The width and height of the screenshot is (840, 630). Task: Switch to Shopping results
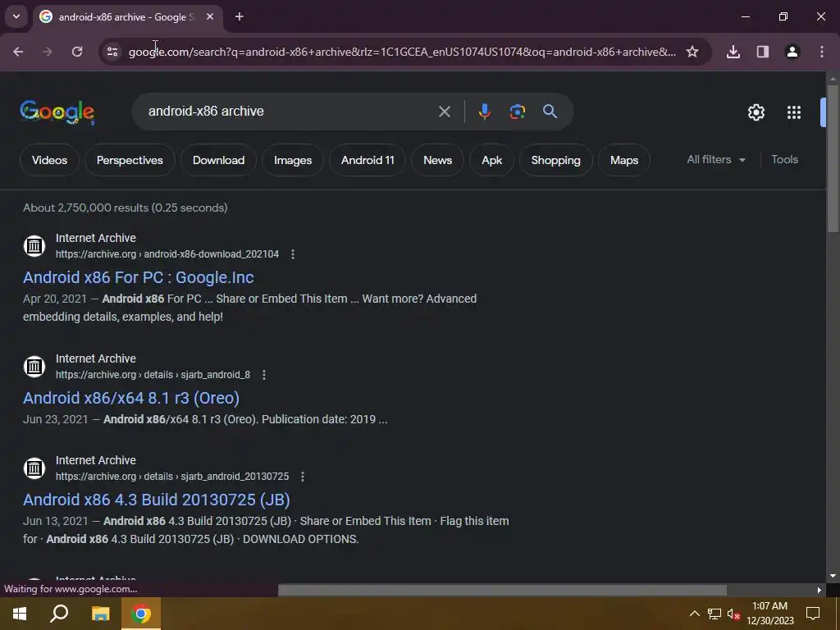(555, 160)
